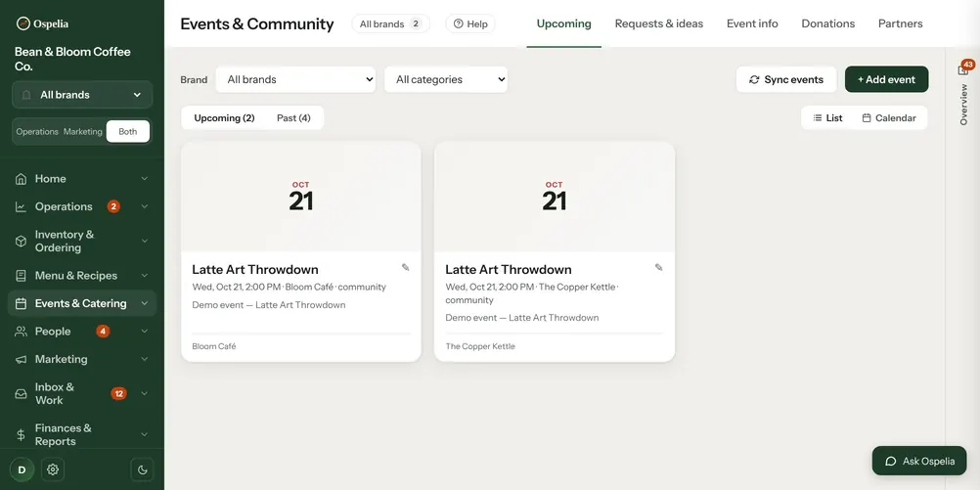Open the Latte Art Throwdown card for The Copper Kettle
The width and height of the screenshot is (980, 490).
tap(555, 251)
